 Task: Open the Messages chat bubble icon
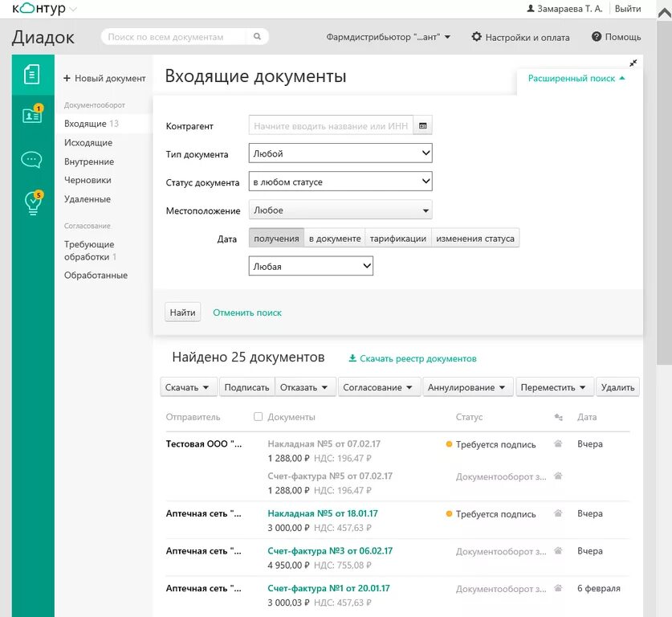point(31,160)
